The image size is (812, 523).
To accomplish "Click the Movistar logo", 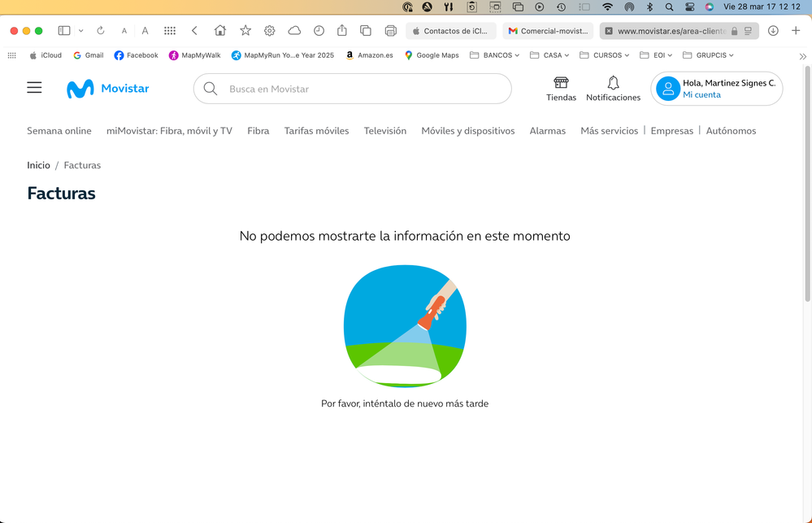I will point(108,89).
